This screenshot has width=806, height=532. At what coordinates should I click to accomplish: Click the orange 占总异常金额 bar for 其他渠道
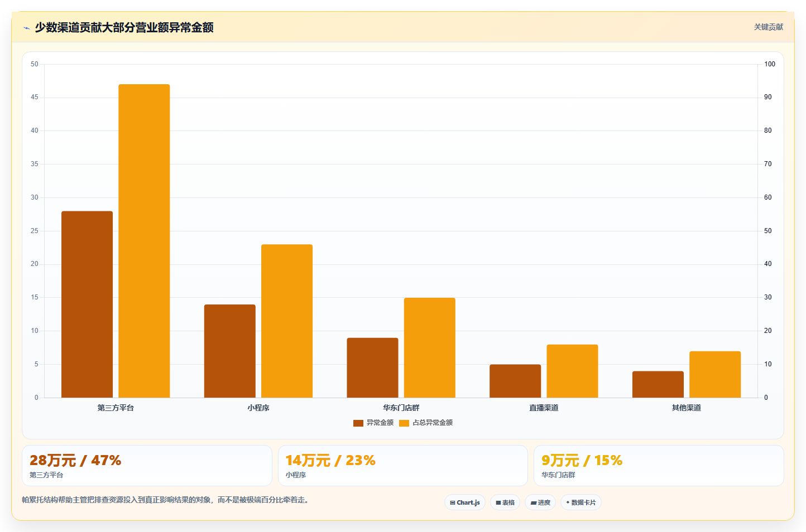pyautogui.click(x=715, y=374)
